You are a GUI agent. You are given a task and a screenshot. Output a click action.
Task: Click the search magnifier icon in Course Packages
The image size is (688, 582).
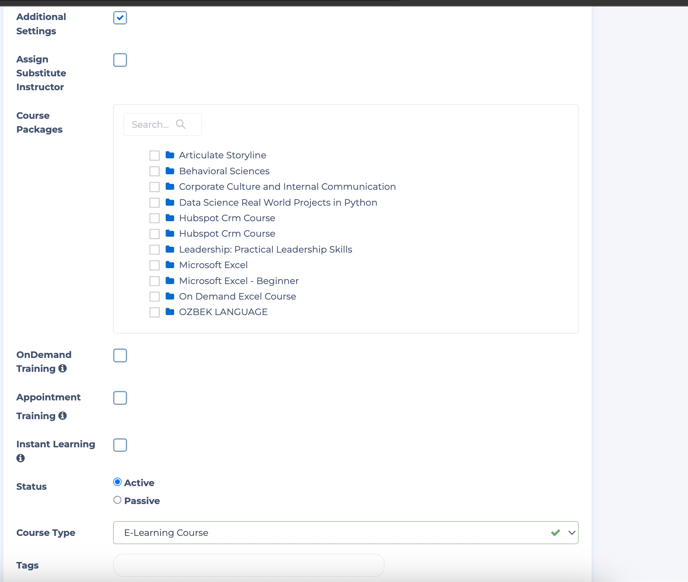[181, 125]
